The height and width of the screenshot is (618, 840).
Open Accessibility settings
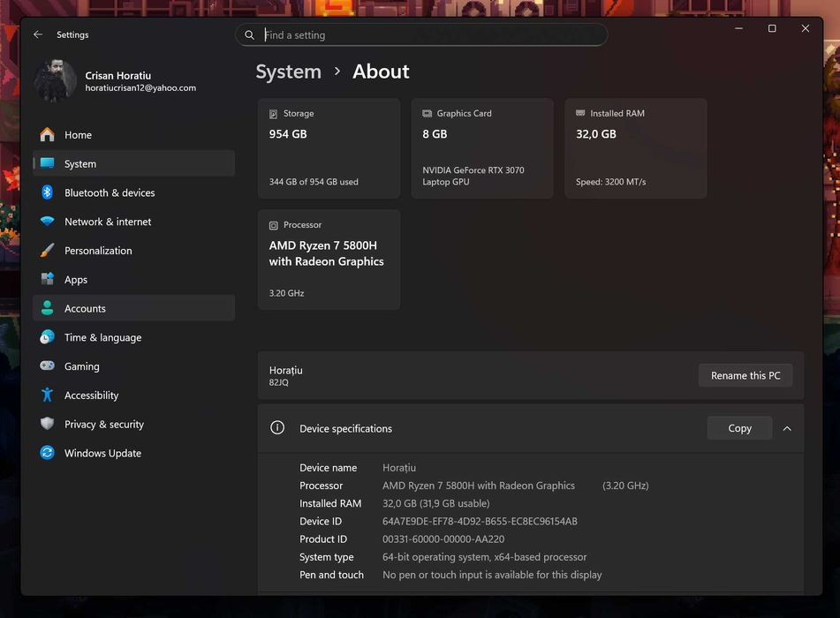(134, 395)
